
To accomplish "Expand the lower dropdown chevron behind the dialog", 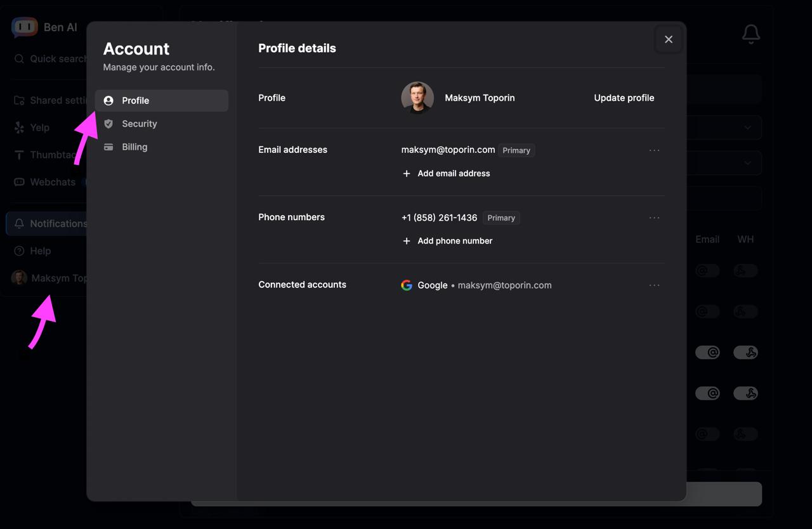I will 748,163.
